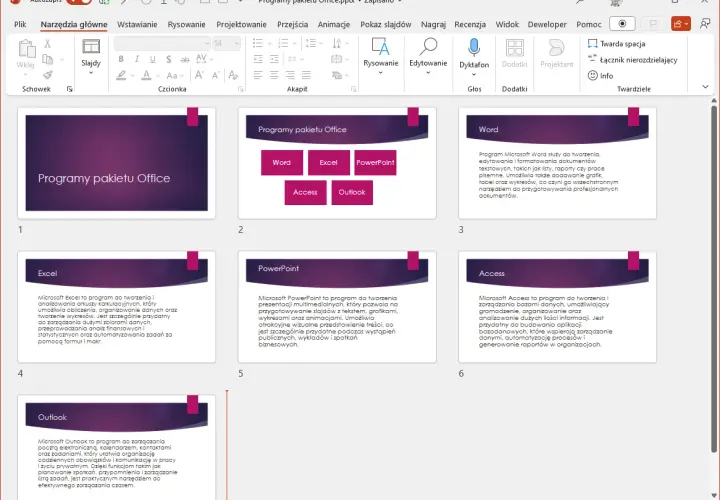The image size is (720, 500).
Task: Click the text highlight color pen
Action: tap(121, 75)
